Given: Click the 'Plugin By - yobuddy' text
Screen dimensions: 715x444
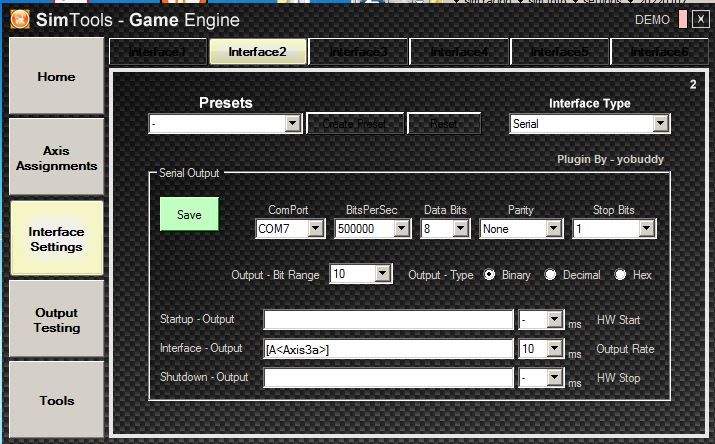Looking at the screenshot, I should coord(610,159).
